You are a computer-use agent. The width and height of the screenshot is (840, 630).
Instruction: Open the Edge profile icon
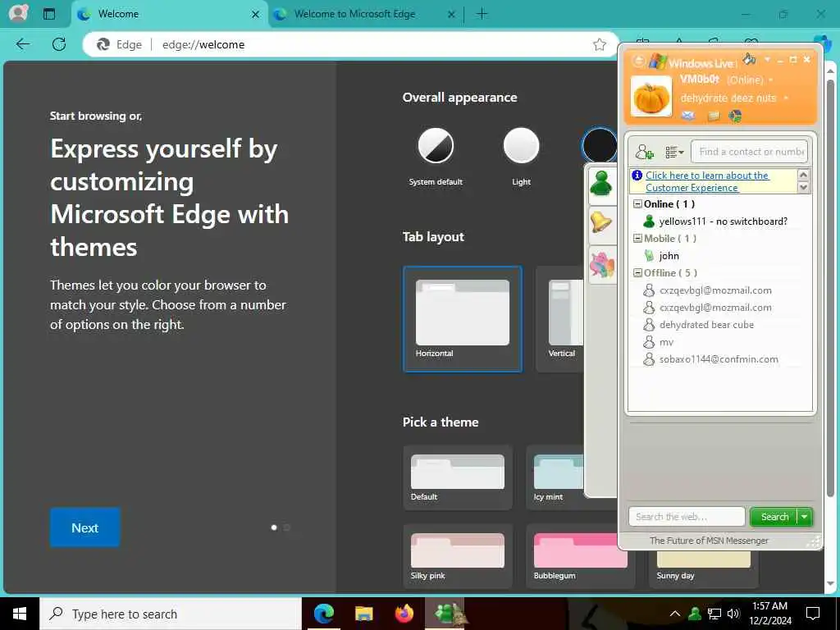point(18,13)
